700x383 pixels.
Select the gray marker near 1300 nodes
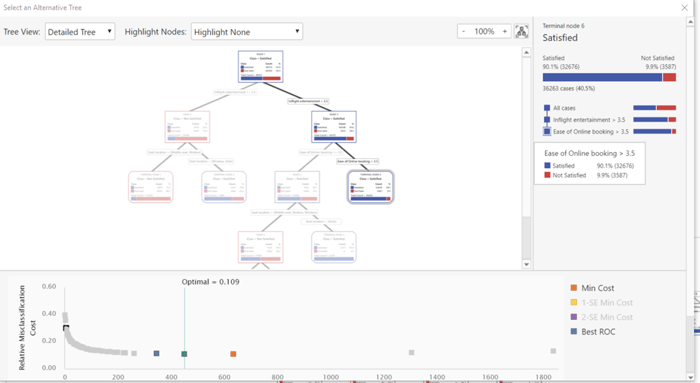(412, 353)
